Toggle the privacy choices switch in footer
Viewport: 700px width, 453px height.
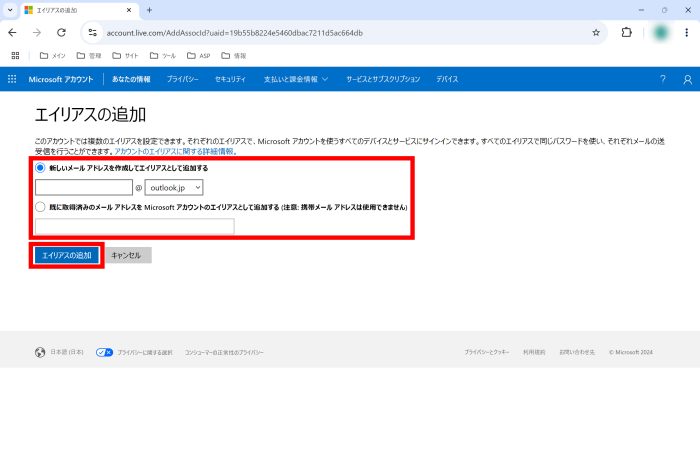(x=105, y=352)
